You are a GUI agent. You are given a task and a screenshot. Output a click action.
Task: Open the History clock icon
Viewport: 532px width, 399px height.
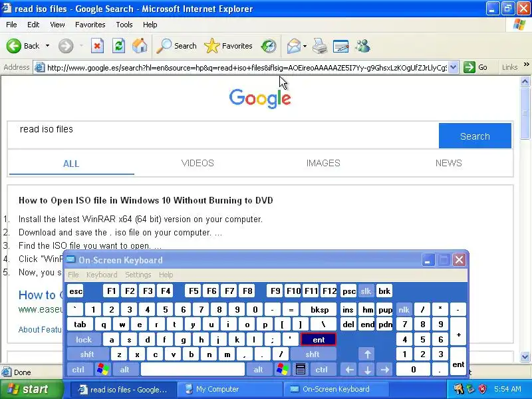pos(269,46)
